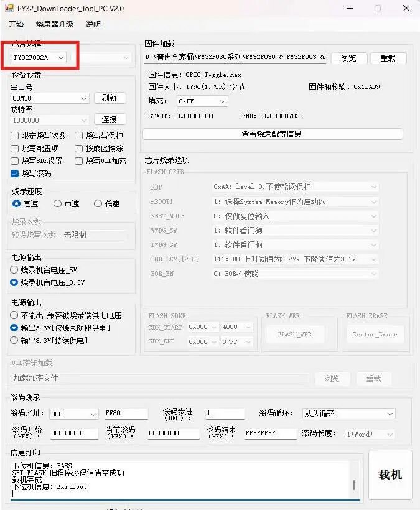This screenshot has height=510, width=420.
Task: Open the SDK_END 07FF dropdown
Action: (x=236, y=342)
